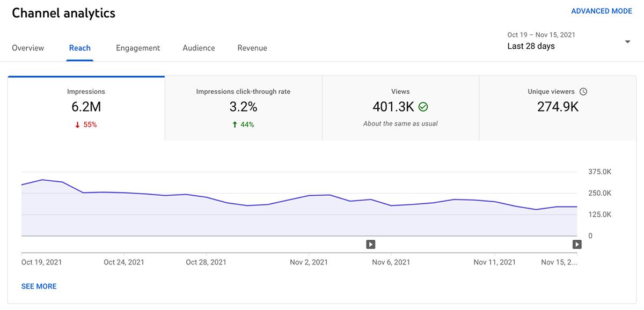This screenshot has width=644, height=310.
Task: Select the Overview tab
Action: coord(28,48)
